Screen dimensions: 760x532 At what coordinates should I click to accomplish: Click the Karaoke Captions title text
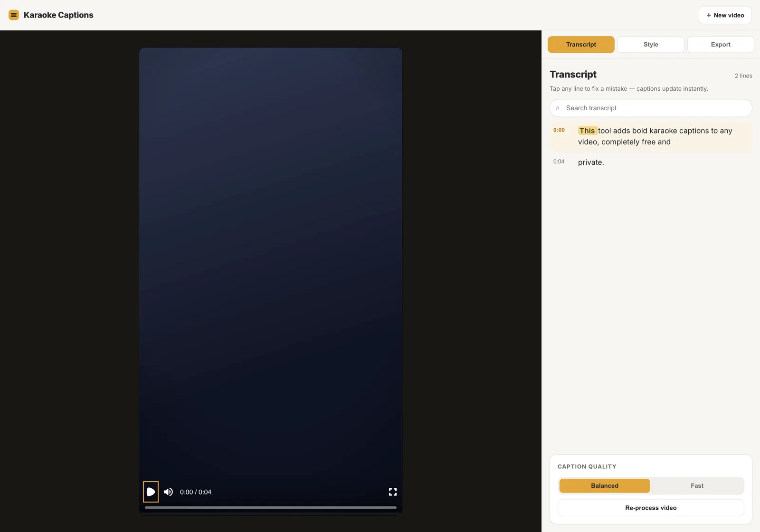[x=58, y=15]
